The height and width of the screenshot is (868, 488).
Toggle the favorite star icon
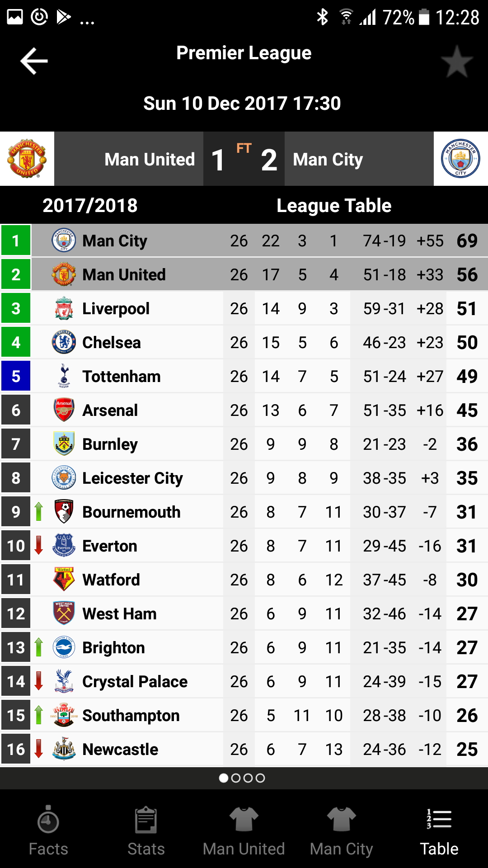pos(456,61)
